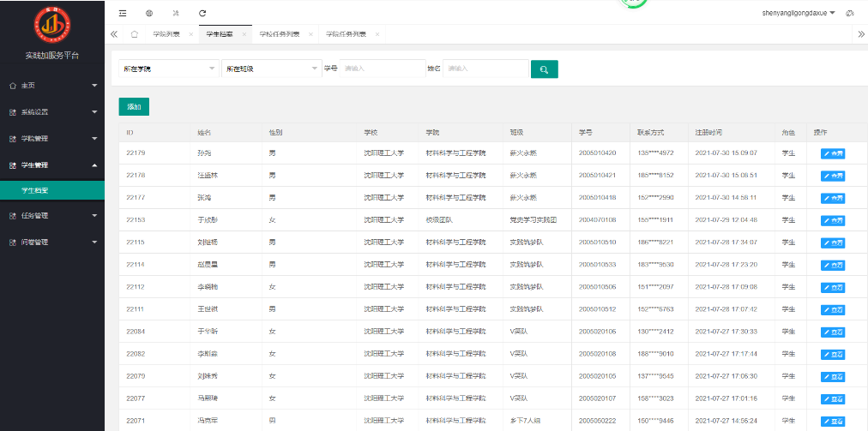Click the 查看 button for ID 22115

point(833,242)
